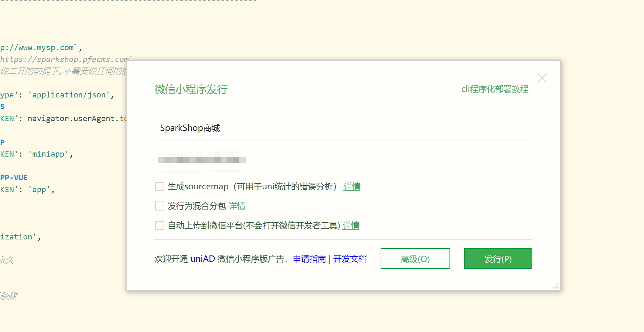The image size is (644, 332).
Task: Click 'application/json' in the editor code
Action: tap(69, 95)
